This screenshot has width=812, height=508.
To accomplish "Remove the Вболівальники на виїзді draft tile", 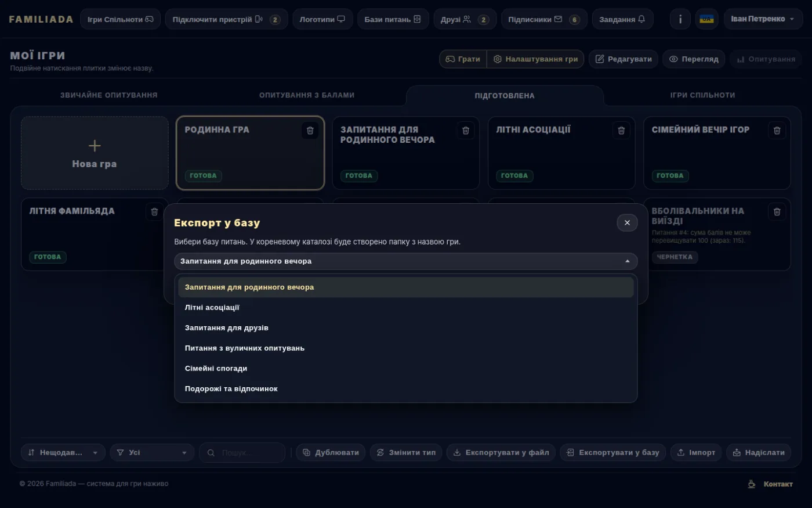I will (777, 212).
